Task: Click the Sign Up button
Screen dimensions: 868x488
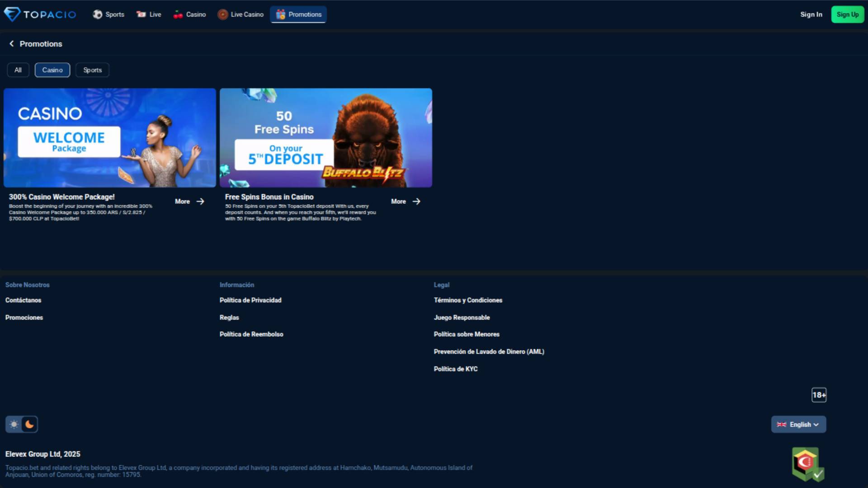Action: 848,14
